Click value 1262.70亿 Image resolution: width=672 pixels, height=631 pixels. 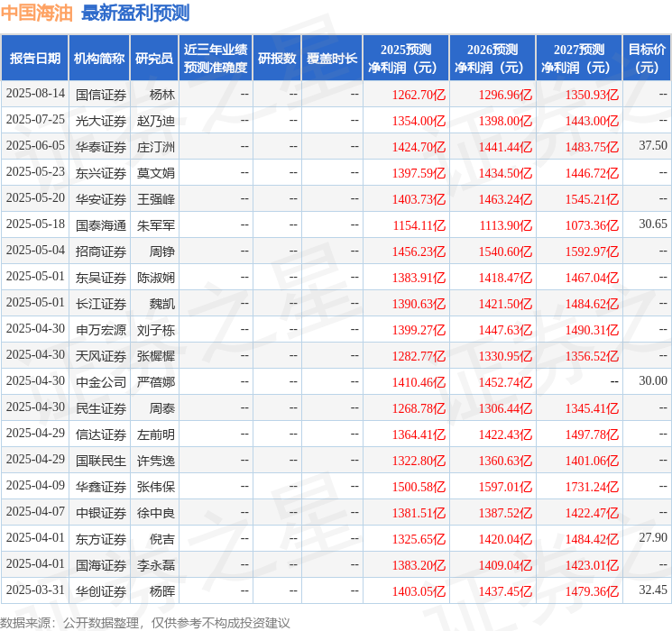(x=419, y=95)
